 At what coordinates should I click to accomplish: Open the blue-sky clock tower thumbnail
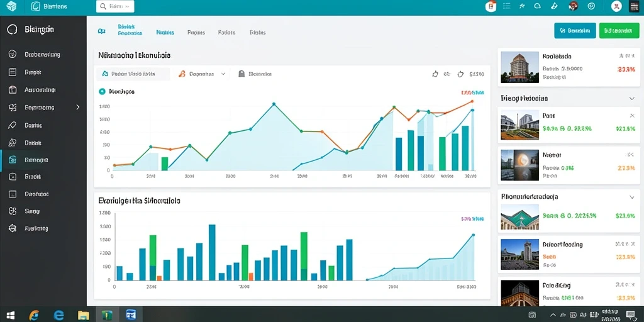click(519, 254)
